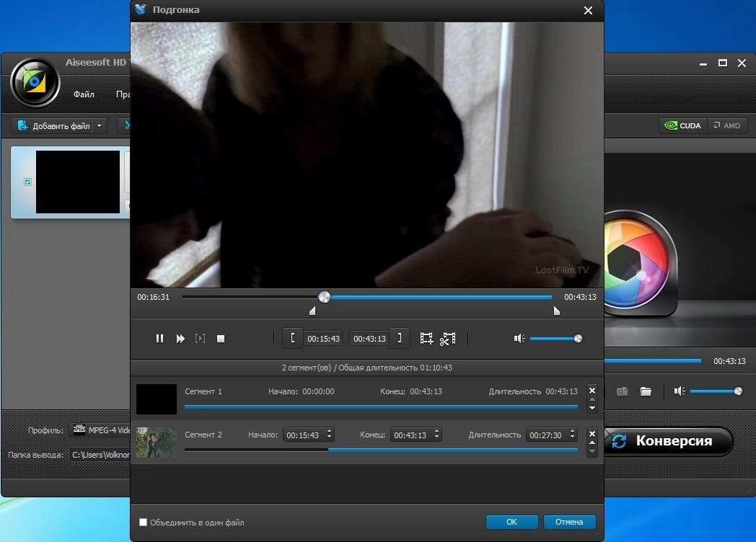Stop video playback

[221, 339]
